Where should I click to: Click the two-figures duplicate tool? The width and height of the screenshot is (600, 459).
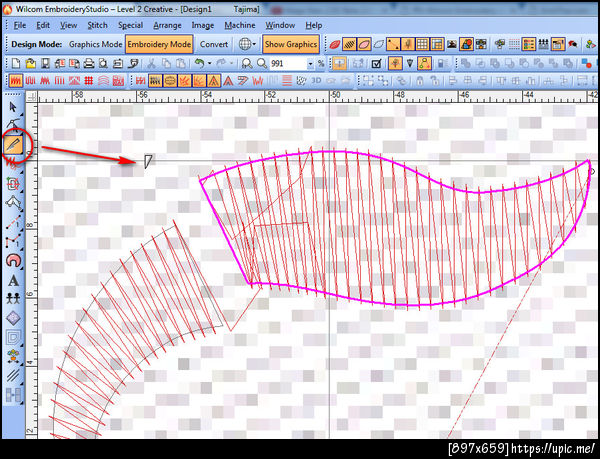coord(13,298)
